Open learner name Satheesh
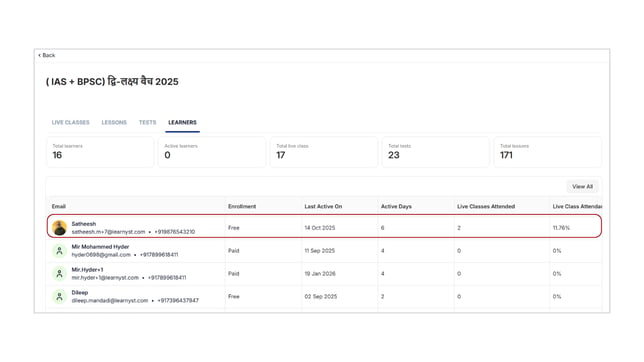 (84, 224)
